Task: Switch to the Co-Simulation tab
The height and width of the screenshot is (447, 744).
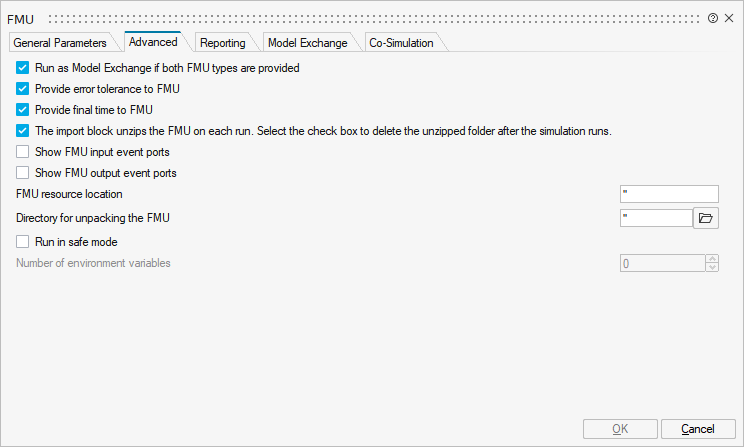Action: coord(401,43)
